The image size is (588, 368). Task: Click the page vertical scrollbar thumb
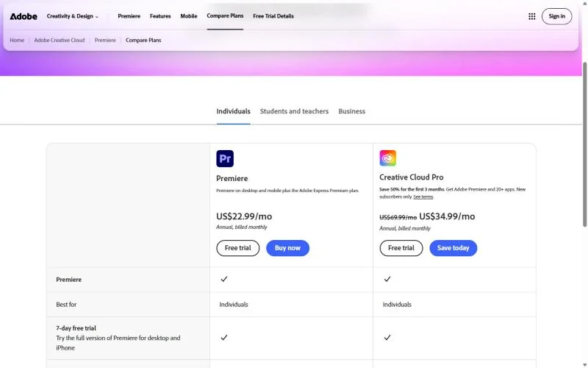point(584,144)
